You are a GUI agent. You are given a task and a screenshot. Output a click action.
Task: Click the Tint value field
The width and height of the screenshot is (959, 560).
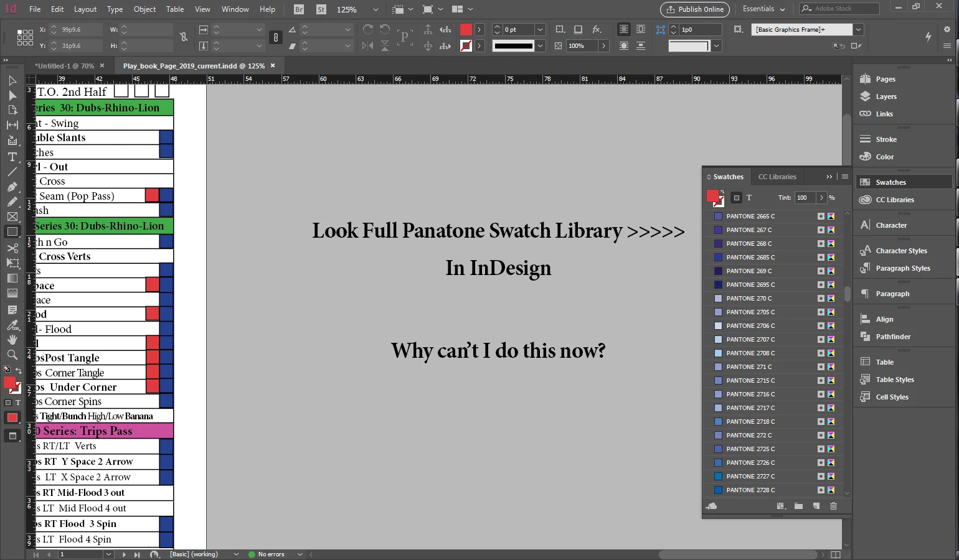(x=805, y=198)
